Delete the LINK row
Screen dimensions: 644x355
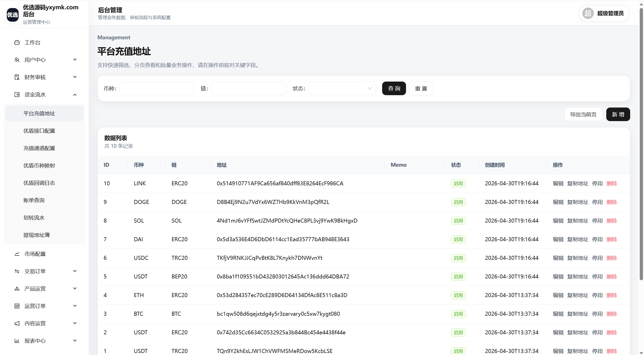click(x=612, y=184)
